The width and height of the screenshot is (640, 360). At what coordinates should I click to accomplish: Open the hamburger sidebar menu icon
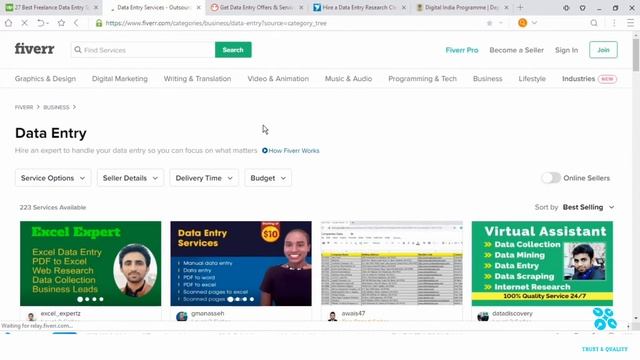pos(630,23)
